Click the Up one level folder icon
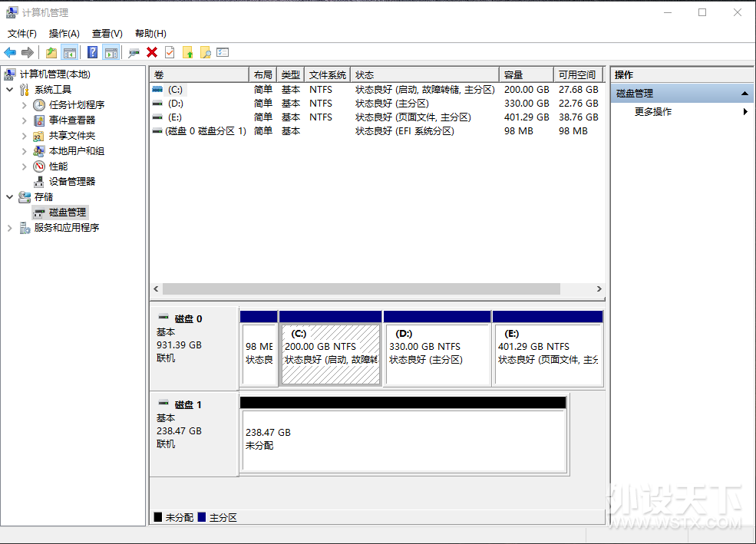Image resolution: width=756 pixels, height=544 pixels. (51, 52)
